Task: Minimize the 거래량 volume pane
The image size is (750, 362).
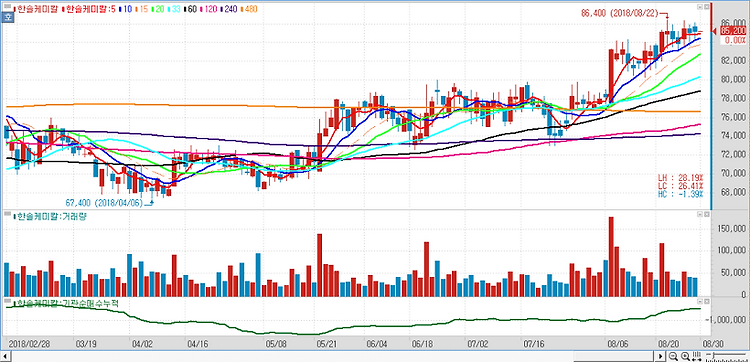Action: 699,215
